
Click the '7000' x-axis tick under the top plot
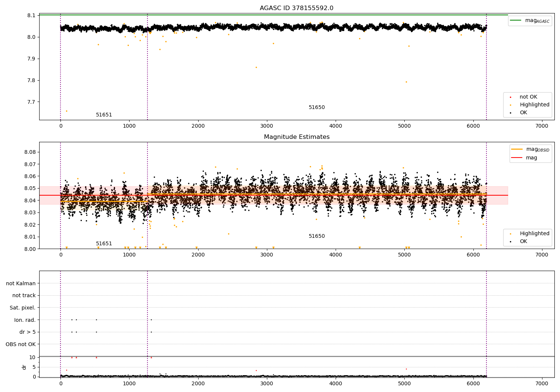tap(542, 126)
